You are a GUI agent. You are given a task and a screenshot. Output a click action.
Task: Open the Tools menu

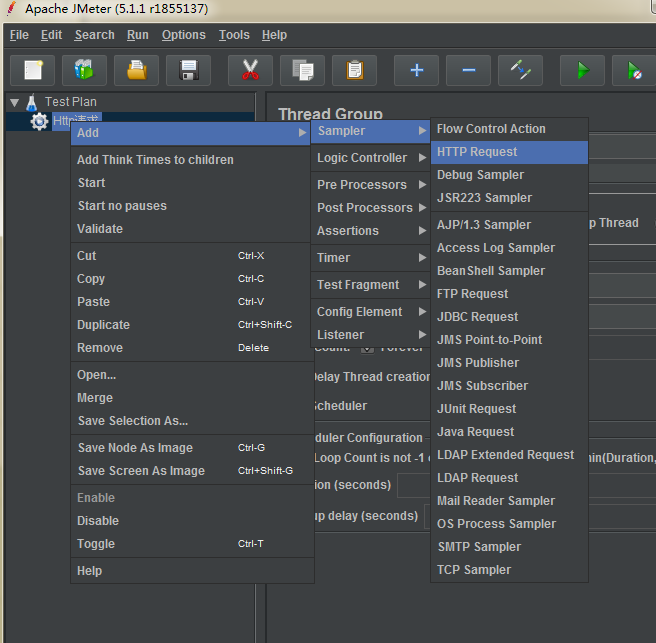click(234, 35)
